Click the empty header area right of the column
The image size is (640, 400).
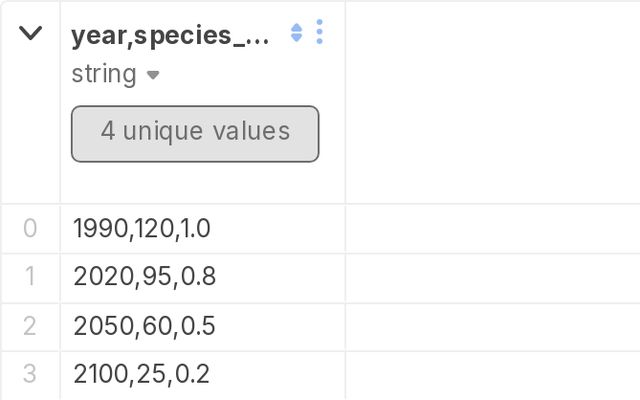point(490,100)
